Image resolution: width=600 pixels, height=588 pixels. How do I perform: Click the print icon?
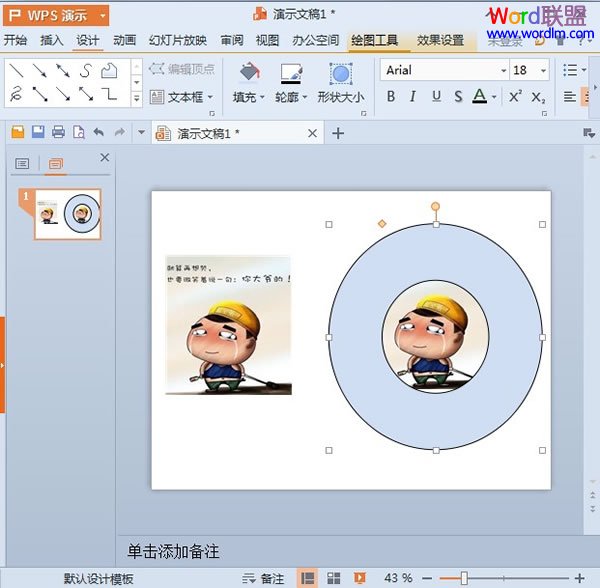[58, 132]
